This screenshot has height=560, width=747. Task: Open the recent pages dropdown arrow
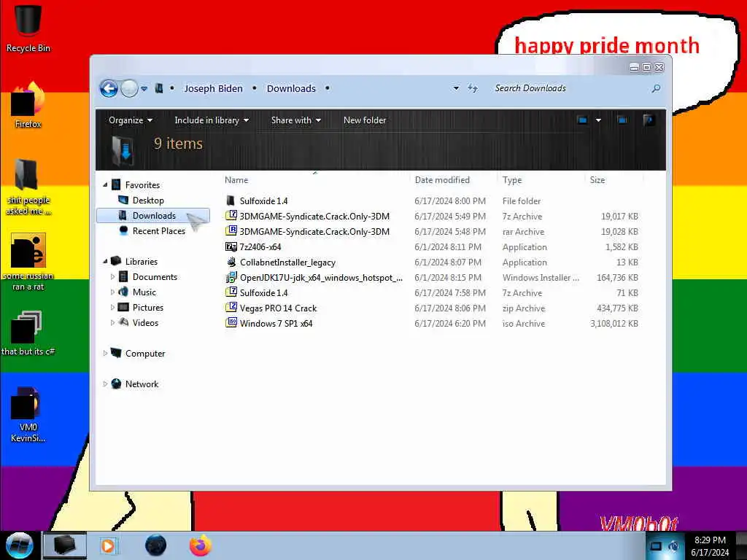click(144, 88)
